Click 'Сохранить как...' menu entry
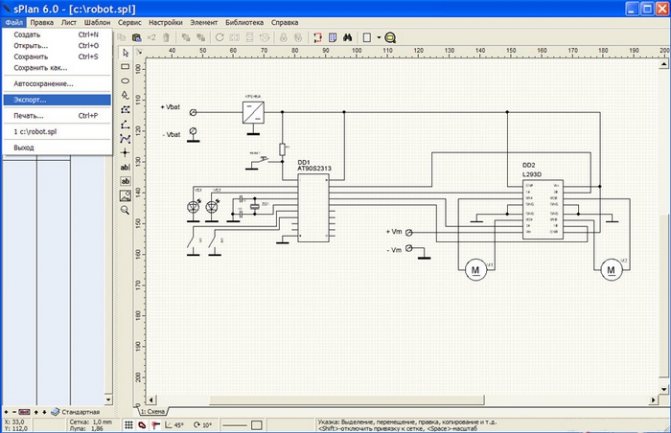The width and height of the screenshot is (671, 433). (x=31, y=67)
